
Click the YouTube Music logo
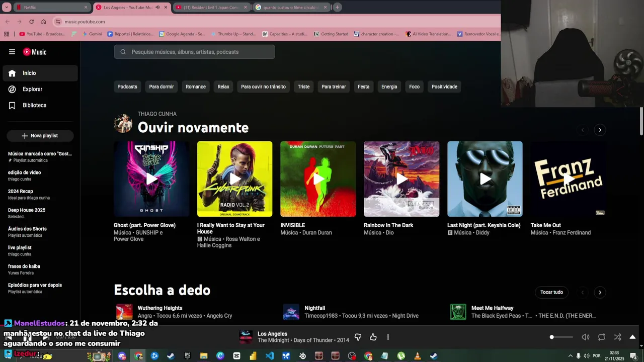click(35, 52)
